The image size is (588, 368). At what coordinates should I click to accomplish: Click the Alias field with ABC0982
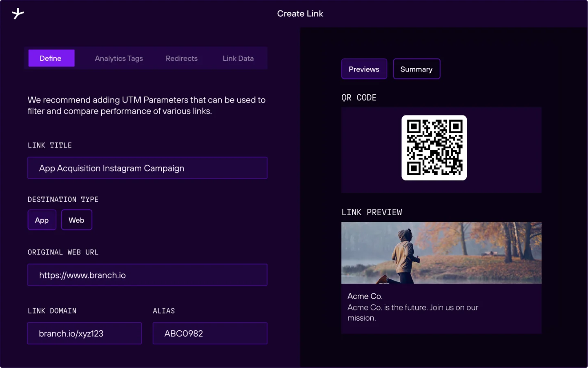[x=210, y=333]
